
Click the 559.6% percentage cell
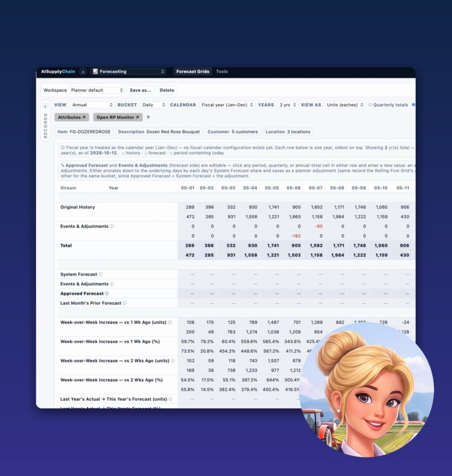coord(249,342)
